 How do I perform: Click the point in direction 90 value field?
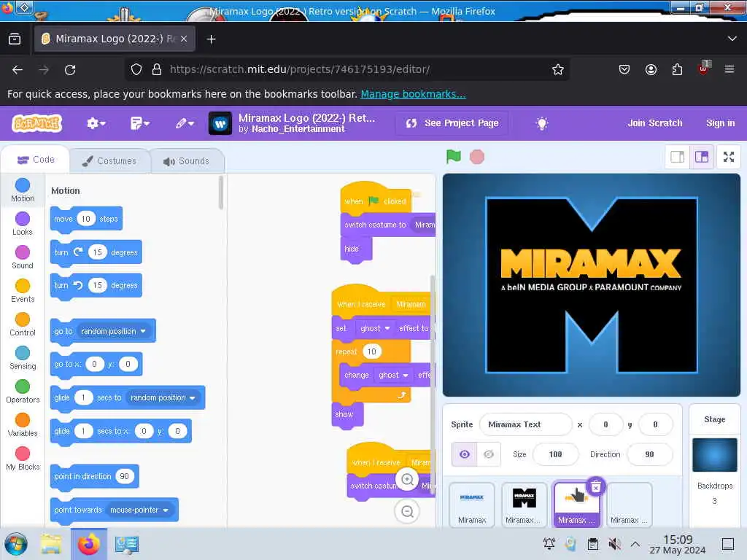[124, 476]
